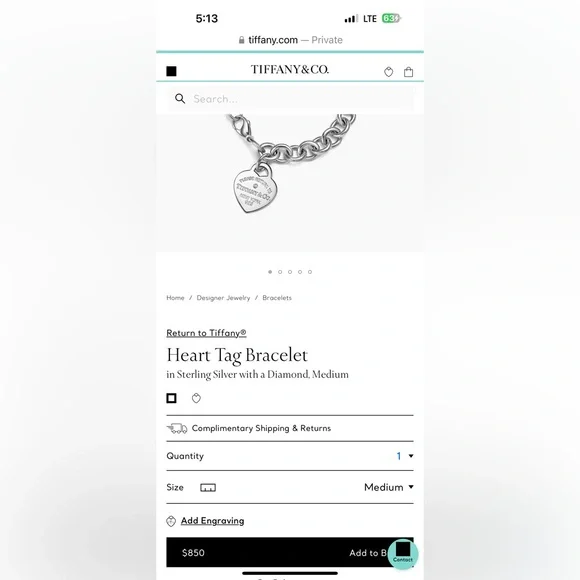Open the menu icon beside the Tiffany logo

171,71
